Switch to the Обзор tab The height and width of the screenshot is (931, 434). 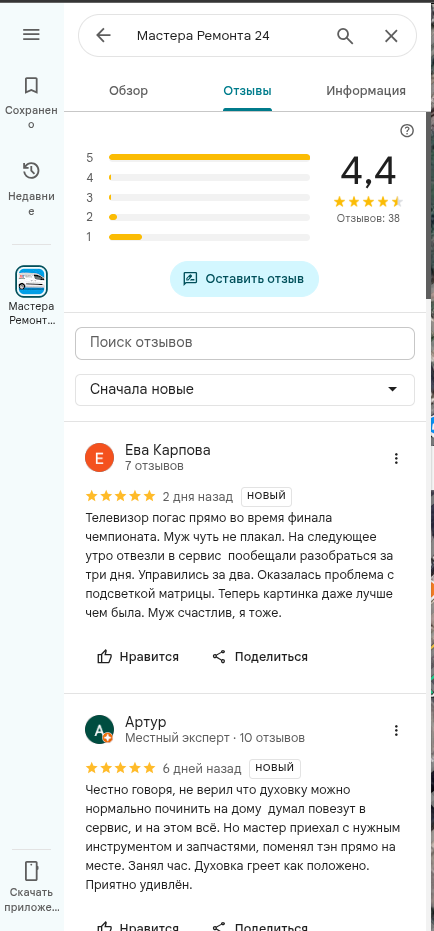point(128,91)
